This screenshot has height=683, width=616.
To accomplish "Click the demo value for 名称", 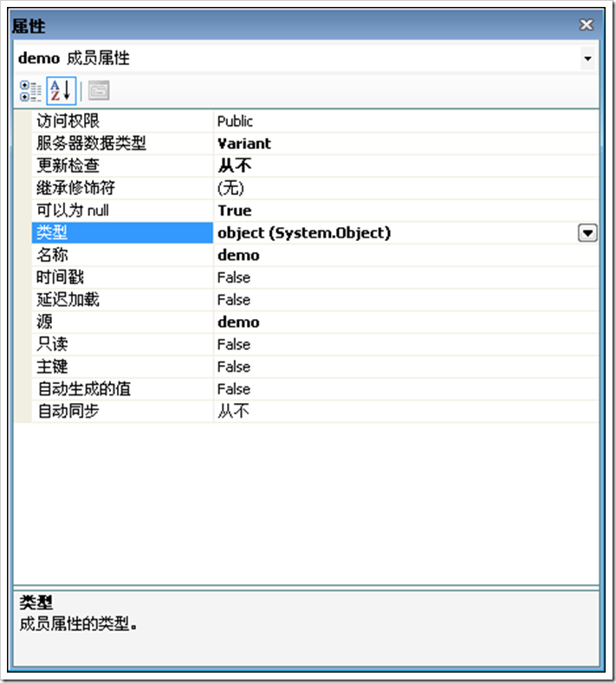I will pos(405,255).
